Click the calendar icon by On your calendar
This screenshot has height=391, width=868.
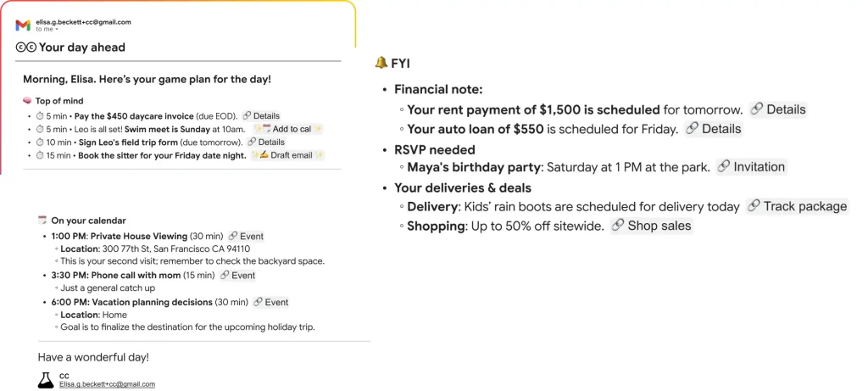(x=42, y=221)
